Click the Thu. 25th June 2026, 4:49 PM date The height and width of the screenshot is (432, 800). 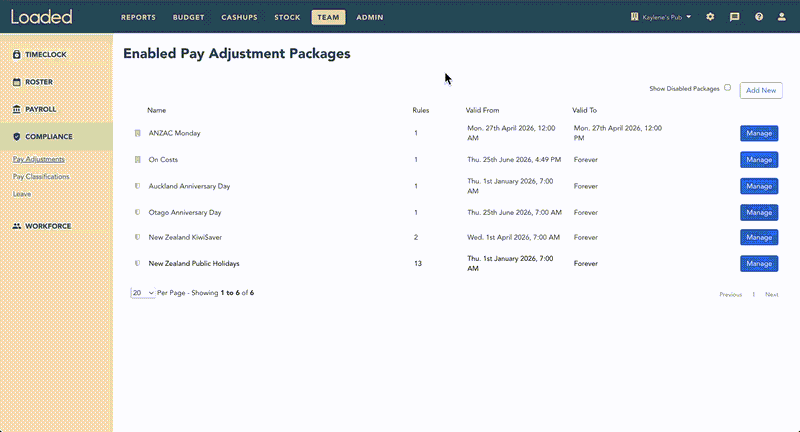click(x=514, y=160)
